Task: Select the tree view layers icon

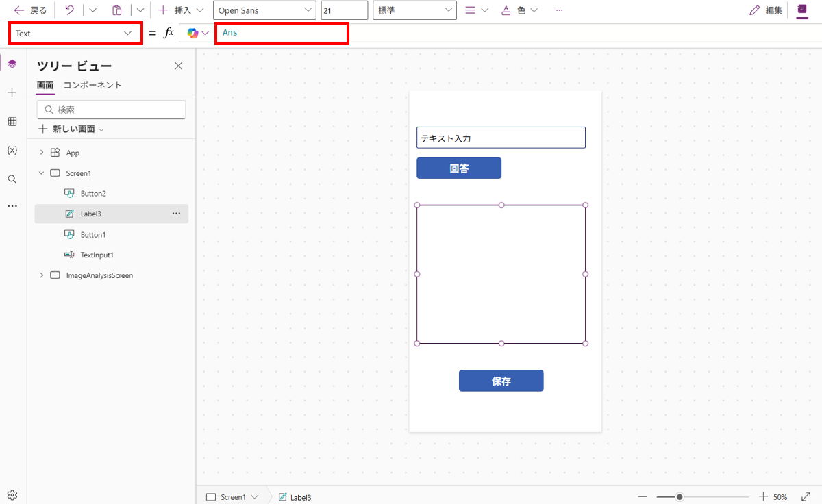Action: click(x=12, y=64)
